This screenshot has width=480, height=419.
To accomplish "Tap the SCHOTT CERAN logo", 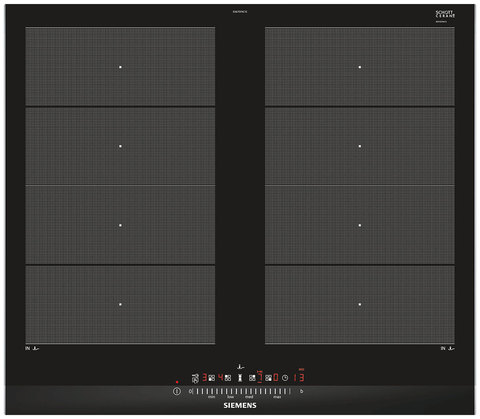I will pyautogui.click(x=445, y=14).
